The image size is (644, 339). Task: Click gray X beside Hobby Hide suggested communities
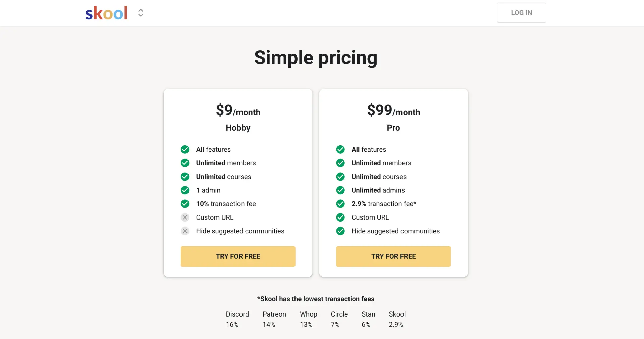(x=185, y=231)
